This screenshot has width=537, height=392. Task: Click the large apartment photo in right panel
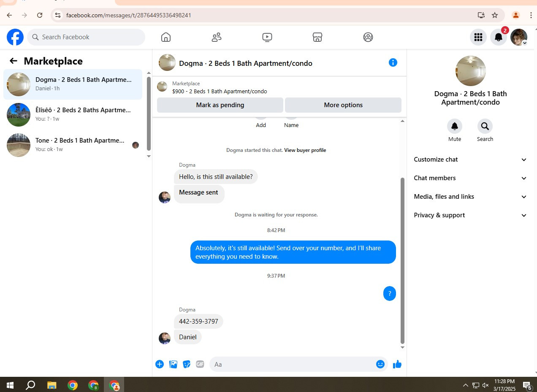(x=470, y=71)
